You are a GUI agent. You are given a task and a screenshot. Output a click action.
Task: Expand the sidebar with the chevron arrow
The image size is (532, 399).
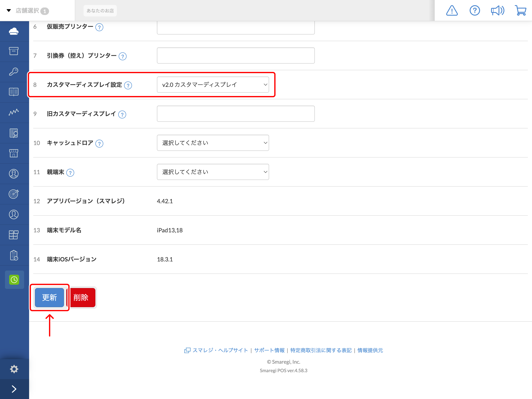14,389
